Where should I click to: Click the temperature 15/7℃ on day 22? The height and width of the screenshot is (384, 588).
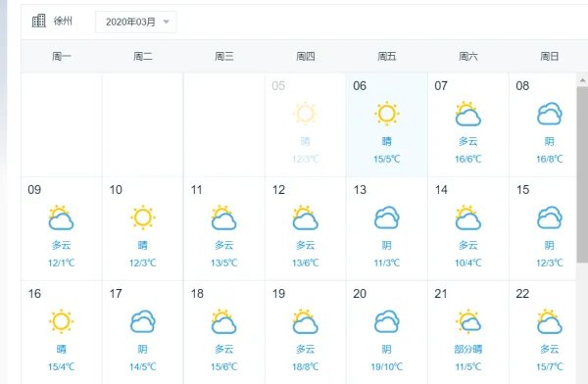[x=550, y=366]
